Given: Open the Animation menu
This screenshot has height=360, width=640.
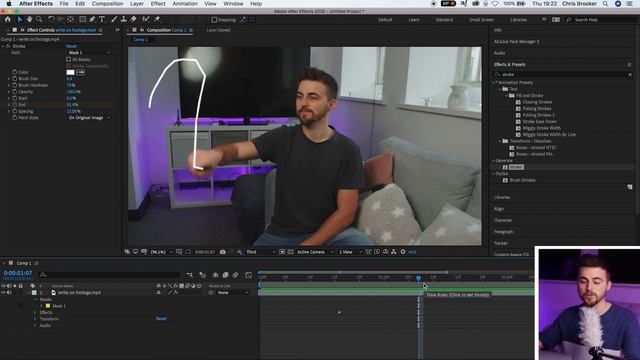Looking at the screenshot, I should pyautogui.click(x=185, y=4).
